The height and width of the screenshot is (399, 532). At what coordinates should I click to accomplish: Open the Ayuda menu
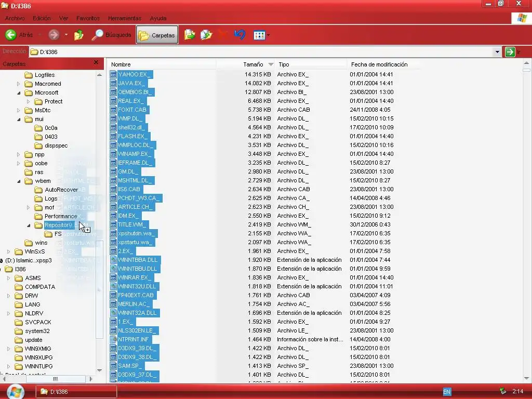pyautogui.click(x=158, y=18)
